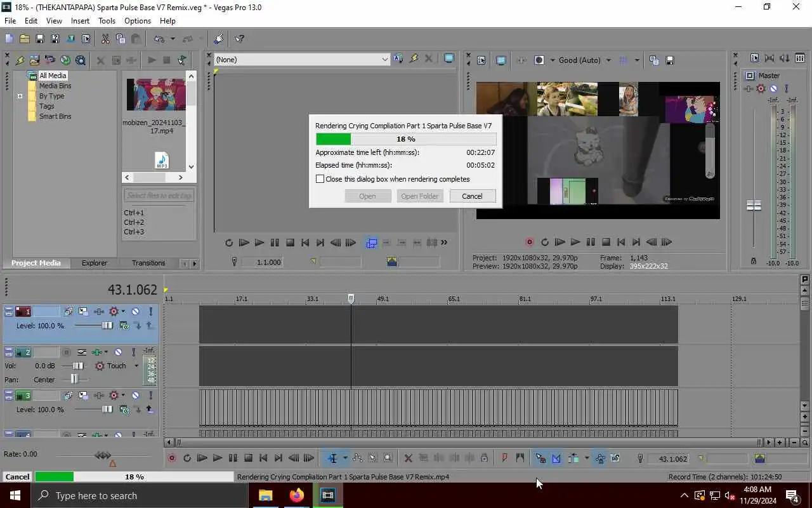Open the Touch automation mode dropdown on track 2

136,366
